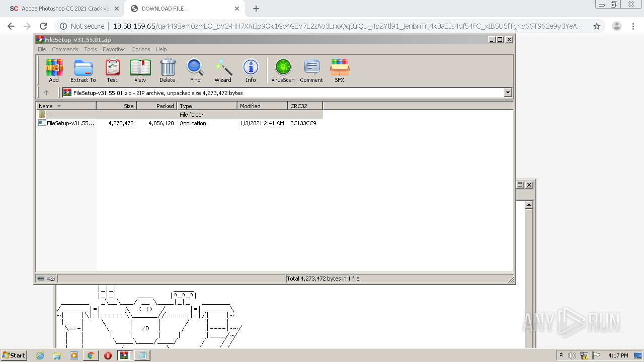The height and width of the screenshot is (362, 644).
Task: Show hidden tray icons arrow
Action: [x=561, y=355]
